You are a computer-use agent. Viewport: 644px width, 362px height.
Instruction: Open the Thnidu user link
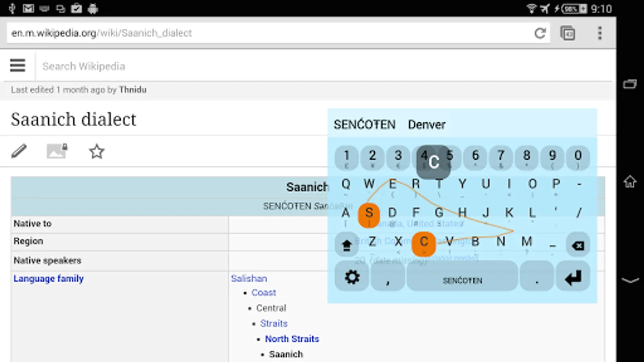click(132, 90)
